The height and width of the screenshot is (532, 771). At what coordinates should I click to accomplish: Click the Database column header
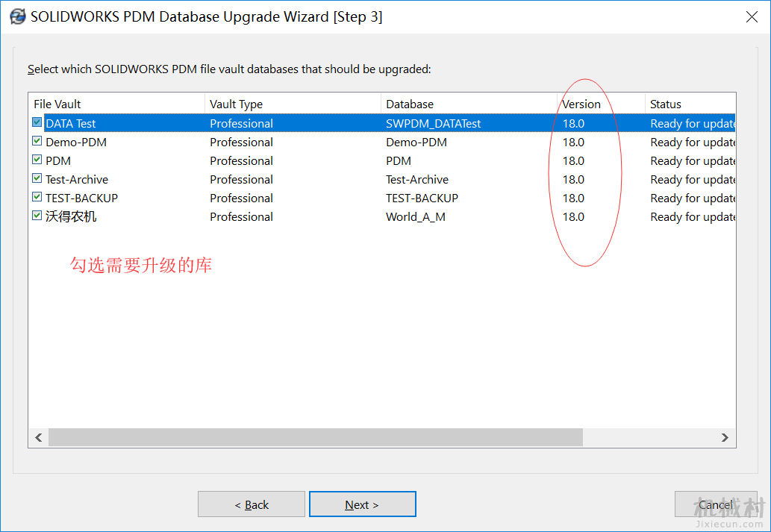point(469,104)
